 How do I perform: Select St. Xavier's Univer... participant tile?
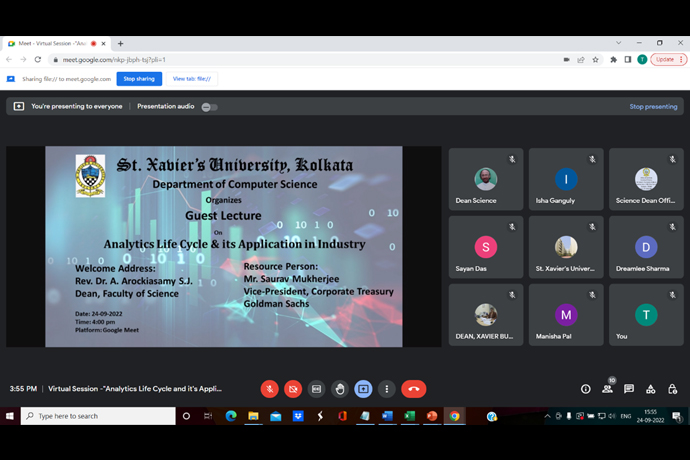click(566, 247)
